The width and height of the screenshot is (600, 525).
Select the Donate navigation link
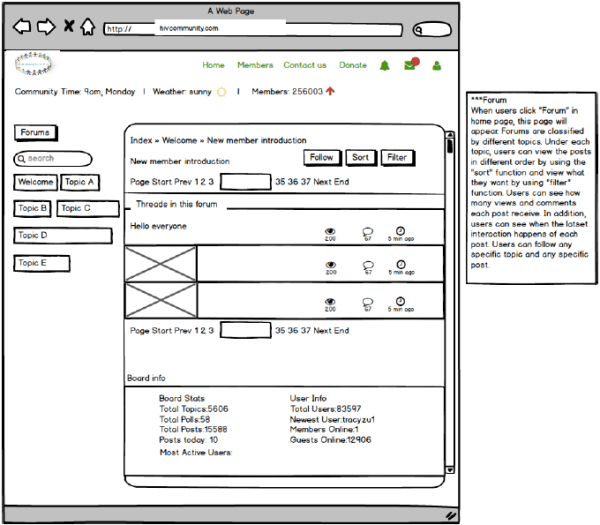(353, 65)
